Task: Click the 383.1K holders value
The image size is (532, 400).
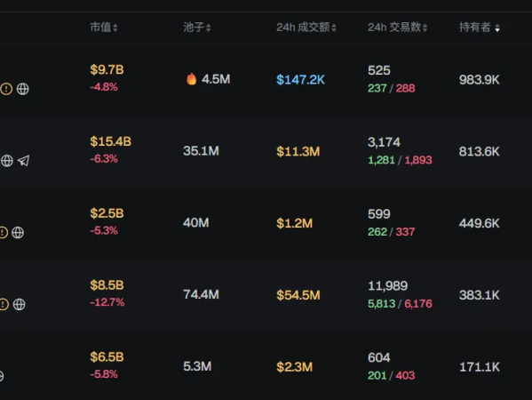Action: coord(480,295)
